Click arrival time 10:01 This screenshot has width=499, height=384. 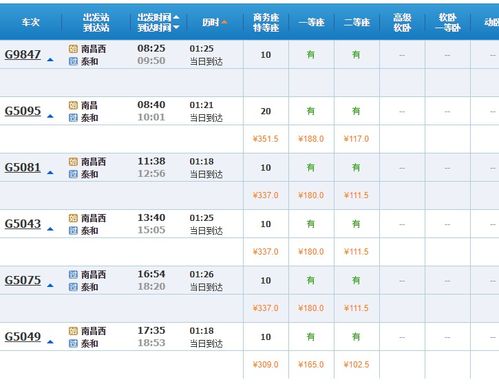point(151,117)
